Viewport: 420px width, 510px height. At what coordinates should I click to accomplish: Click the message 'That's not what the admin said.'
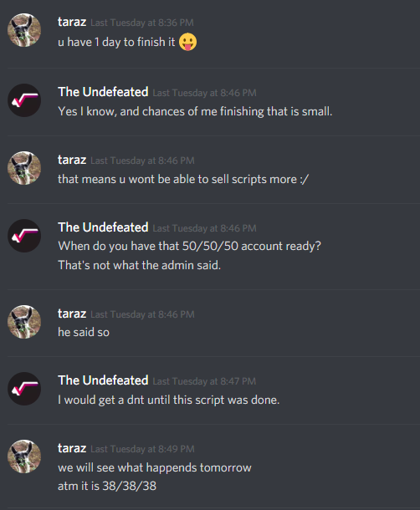coord(140,265)
